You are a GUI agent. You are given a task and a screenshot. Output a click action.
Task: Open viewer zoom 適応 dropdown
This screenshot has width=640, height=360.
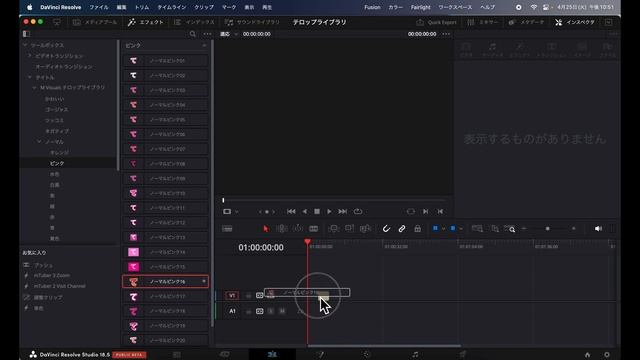pos(229,34)
